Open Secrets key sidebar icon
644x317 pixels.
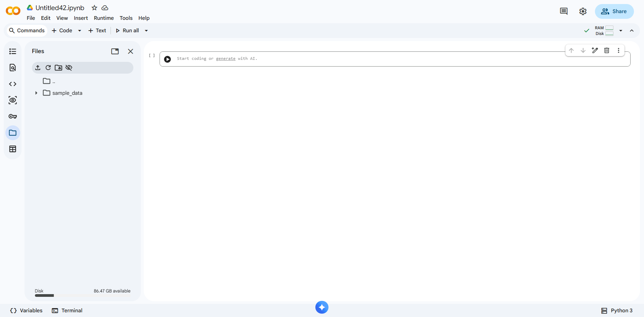point(13,116)
